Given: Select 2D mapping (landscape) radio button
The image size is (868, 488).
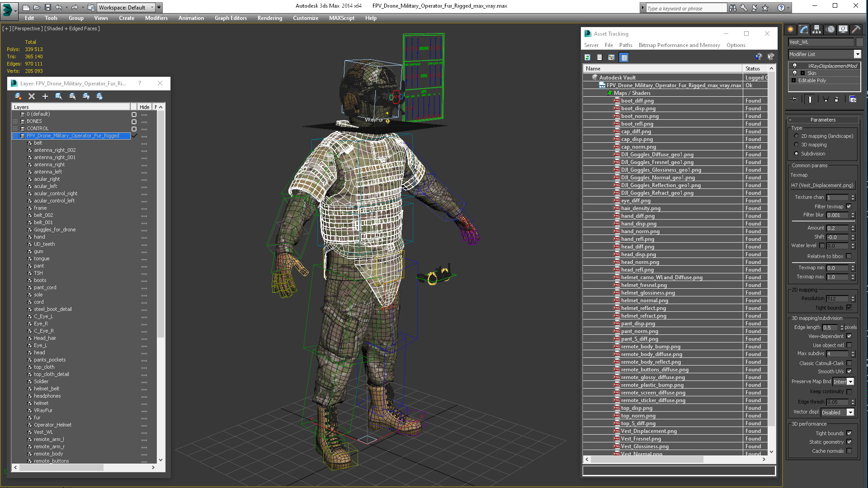Looking at the screenshot, I should [796, 136].
